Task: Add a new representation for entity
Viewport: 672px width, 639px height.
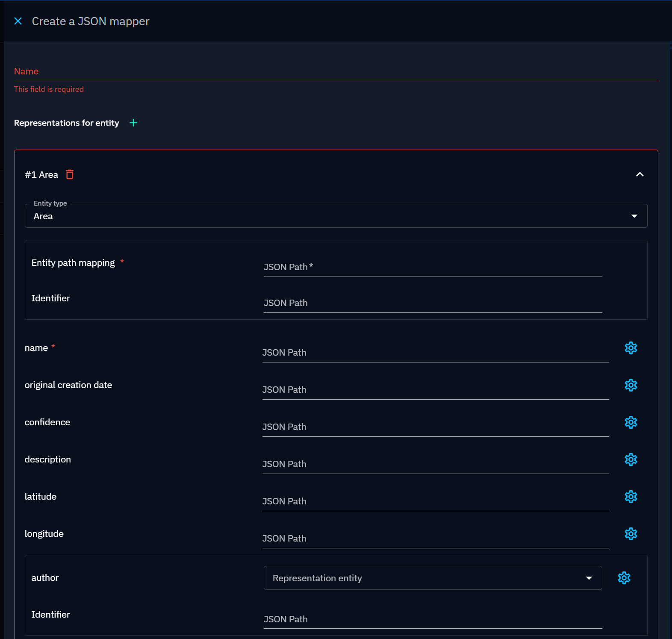Action: 133,123
